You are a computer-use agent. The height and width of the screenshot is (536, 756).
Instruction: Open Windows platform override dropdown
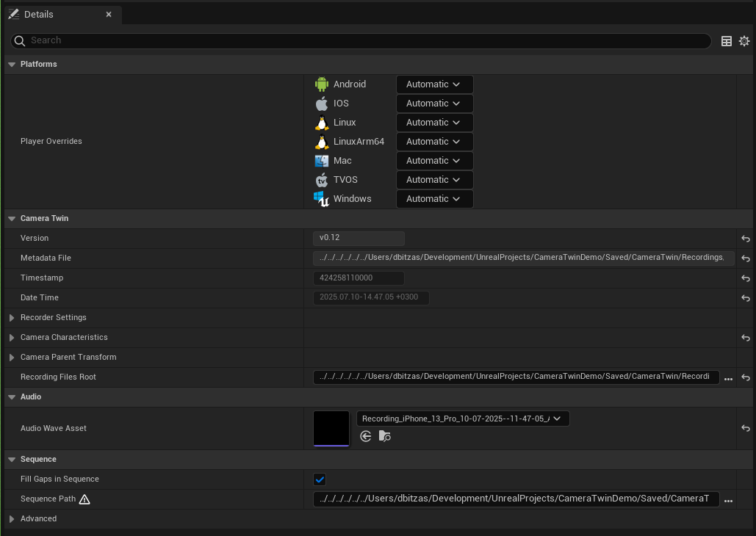[434, 199]
